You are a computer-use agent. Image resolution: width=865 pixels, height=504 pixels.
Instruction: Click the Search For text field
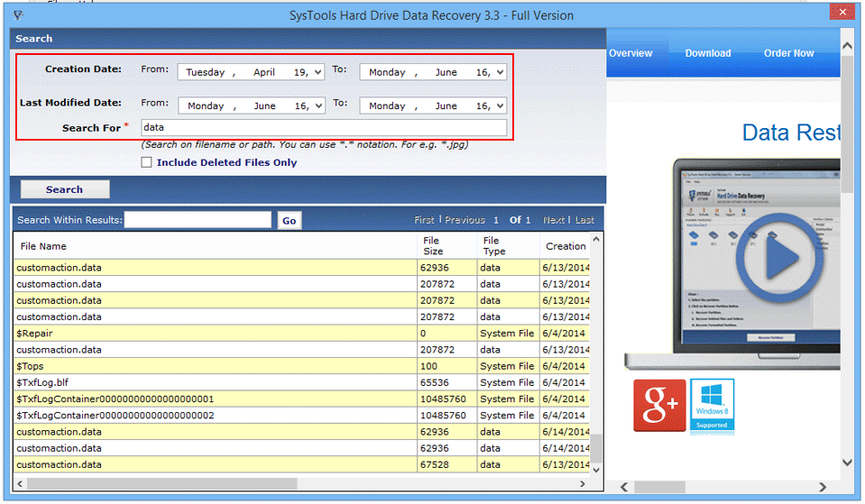pyautogui.click(x=324, y=127)
